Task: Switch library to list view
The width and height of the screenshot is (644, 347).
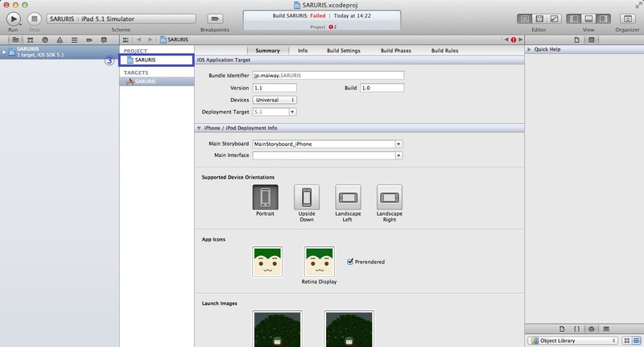Action: pos(636,341)
